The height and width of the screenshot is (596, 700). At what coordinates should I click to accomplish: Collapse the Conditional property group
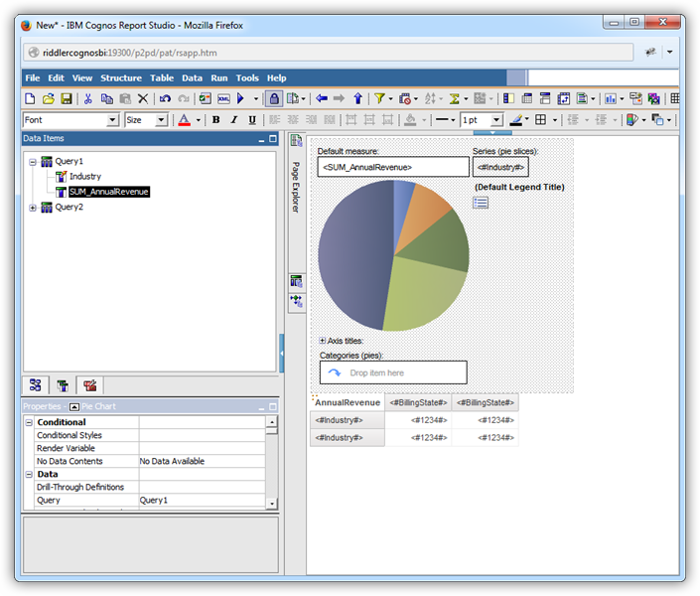[29, 422]
